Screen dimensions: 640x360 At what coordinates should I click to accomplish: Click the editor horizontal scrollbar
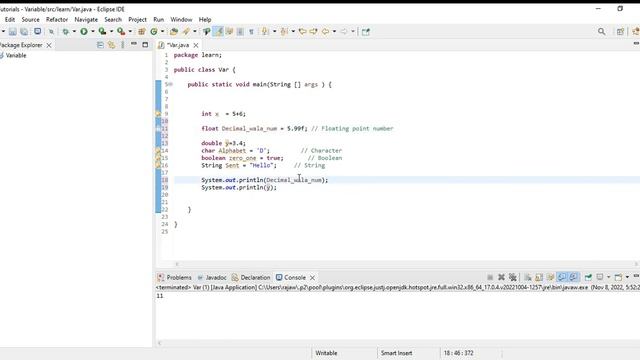click(x=406, y=264)
